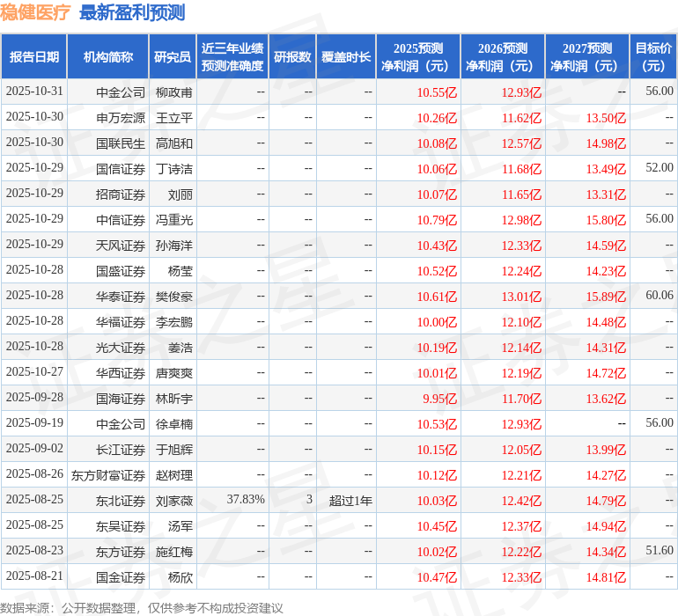The width and height of the screenshot is (678, 616).
Task: Click analyst name 刘家薇
Action: point(174,501)
